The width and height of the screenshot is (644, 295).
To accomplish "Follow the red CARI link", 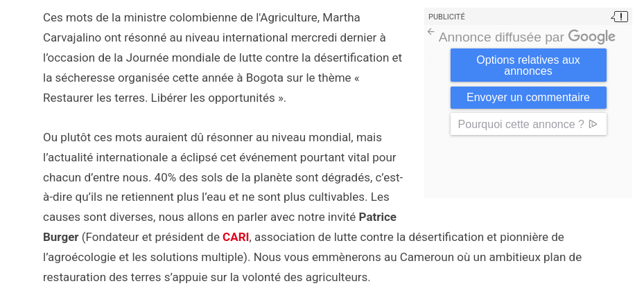I will pos(236,238).
